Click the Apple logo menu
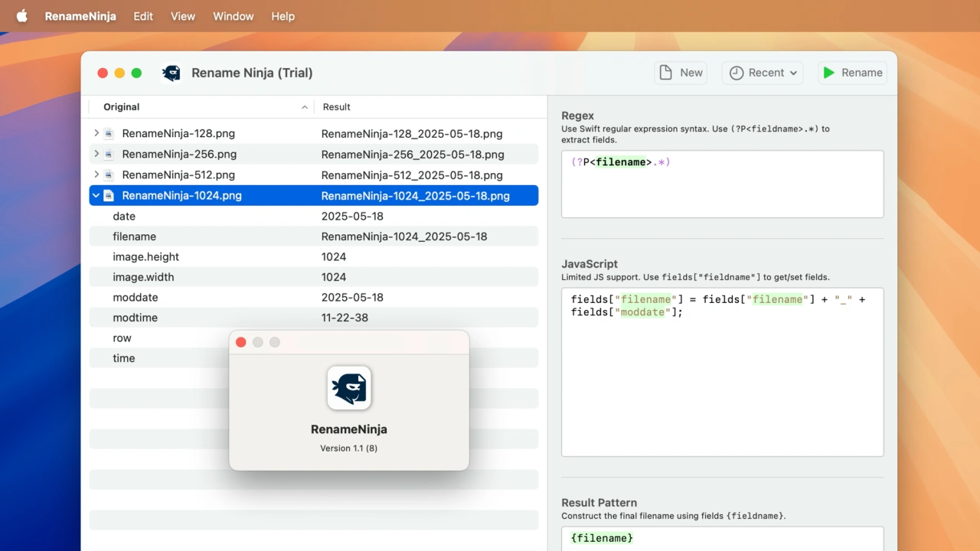This screenshot has width=980, height=551. coord(22,16)
